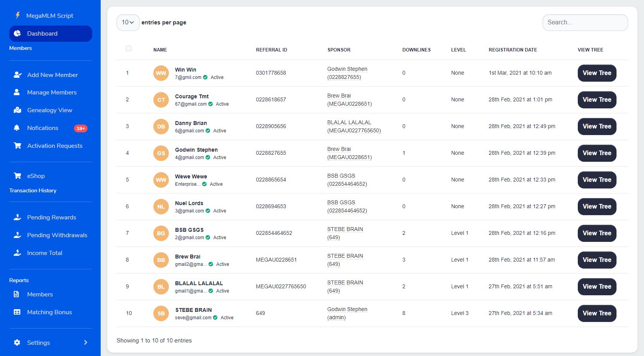The image size is (644, 356).
Task: Open the Dashboard menu item
Action: coord(50,34)
